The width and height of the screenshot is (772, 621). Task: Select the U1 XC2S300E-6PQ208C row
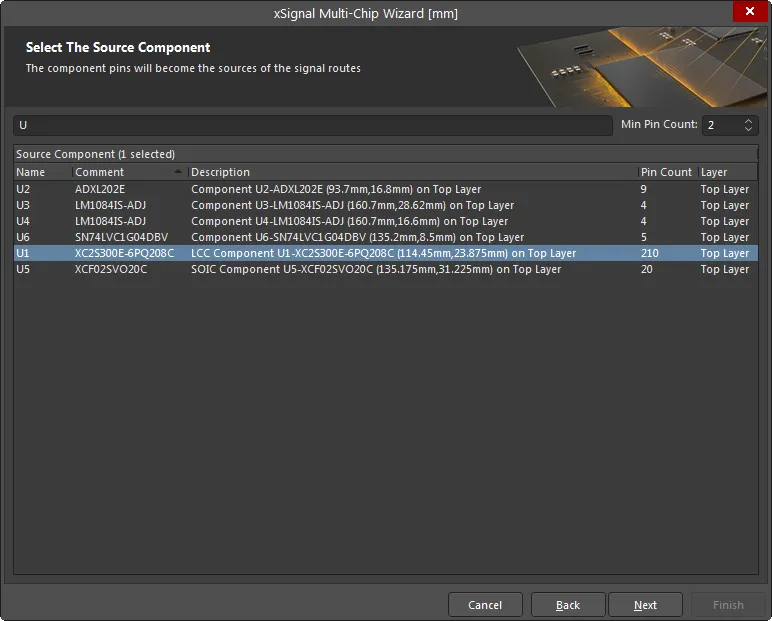386,253
